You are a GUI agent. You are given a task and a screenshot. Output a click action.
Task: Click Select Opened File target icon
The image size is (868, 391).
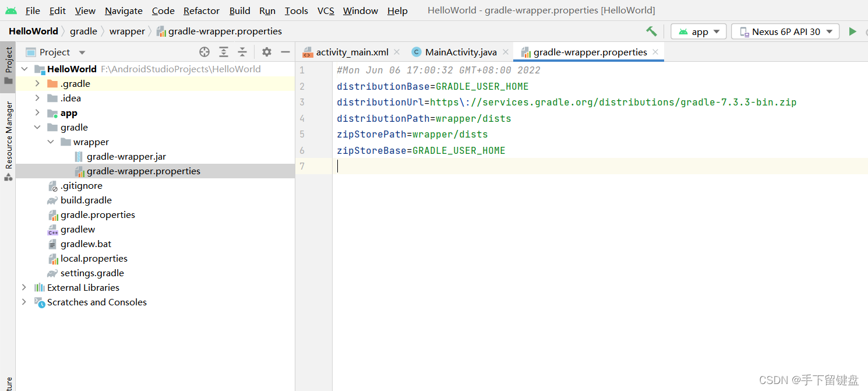204,52
